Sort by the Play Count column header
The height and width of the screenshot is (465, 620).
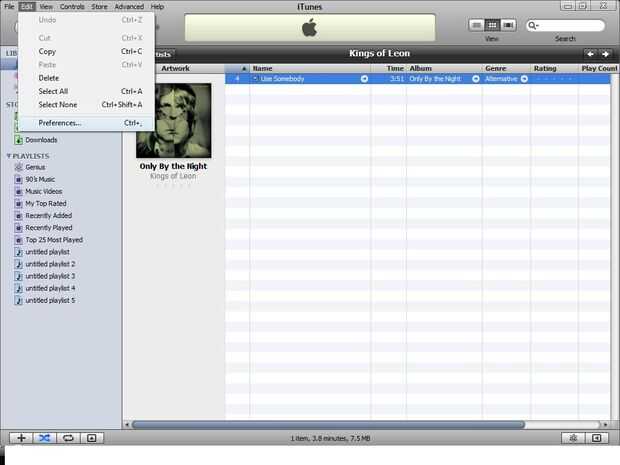(x=599, y=68)
